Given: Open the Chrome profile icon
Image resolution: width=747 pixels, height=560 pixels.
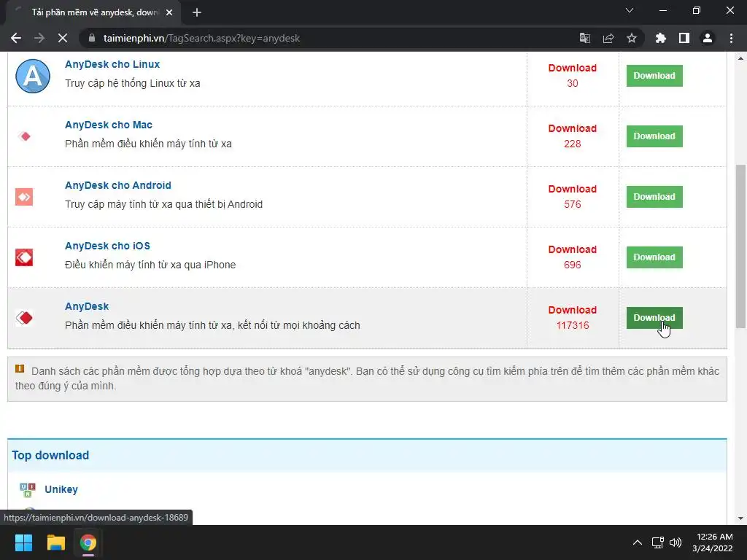Looking at the screenshot, I should (708, 38).
